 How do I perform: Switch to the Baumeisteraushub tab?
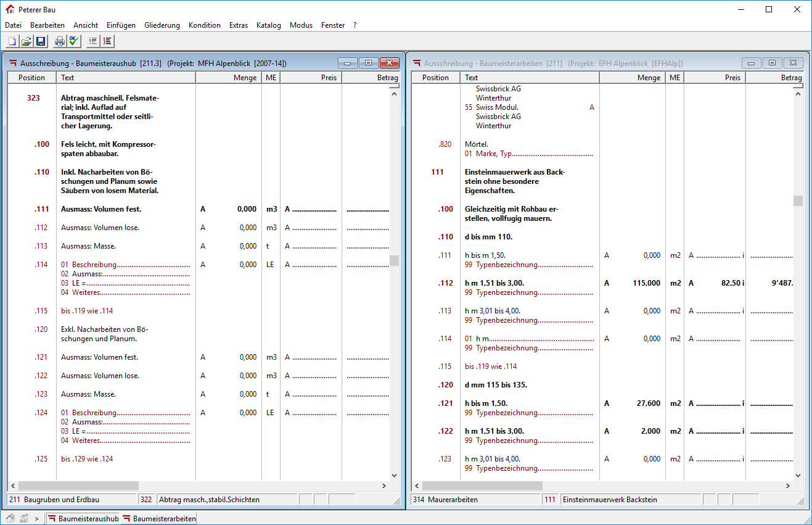(x=83, y=519)
